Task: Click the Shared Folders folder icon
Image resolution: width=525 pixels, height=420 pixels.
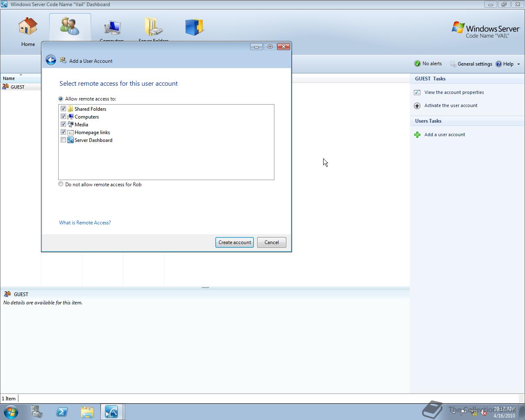Action: [71, 109]
